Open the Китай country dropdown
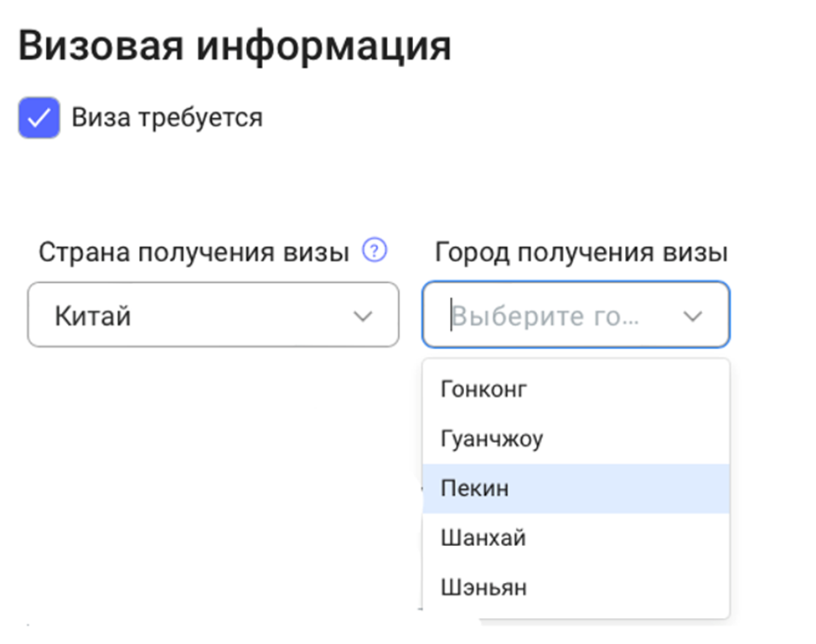This screenshot has width=816, height=644. (x=212, y=315)
